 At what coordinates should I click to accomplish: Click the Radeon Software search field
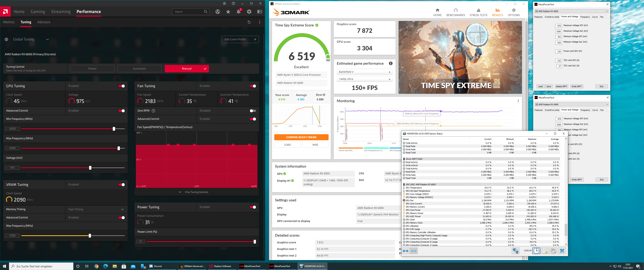(x=191, y=11)
